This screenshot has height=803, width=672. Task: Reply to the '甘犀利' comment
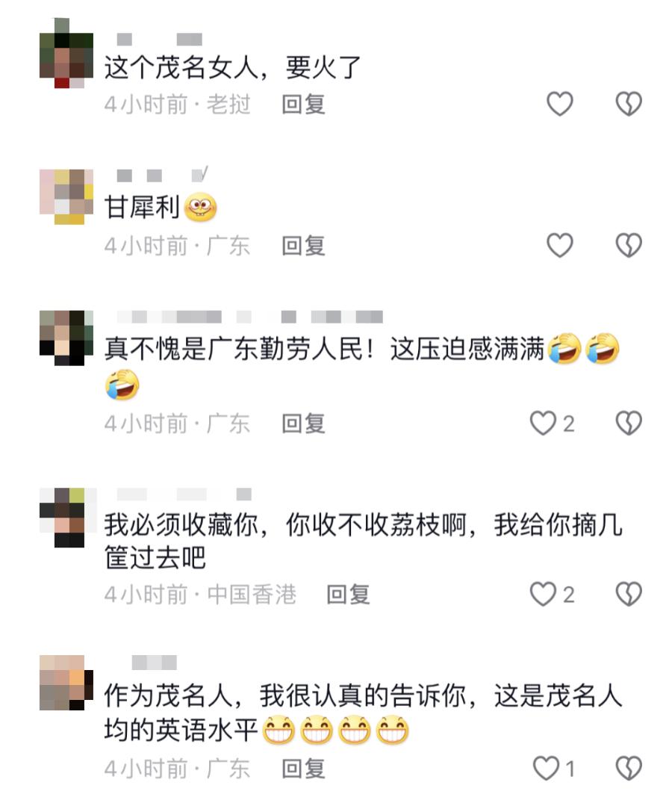(303, 246)
